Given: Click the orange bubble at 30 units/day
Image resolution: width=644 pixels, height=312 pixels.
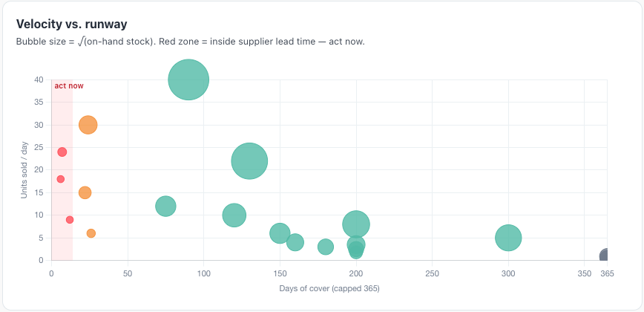Looking at the screenshot, I should 88,125.
